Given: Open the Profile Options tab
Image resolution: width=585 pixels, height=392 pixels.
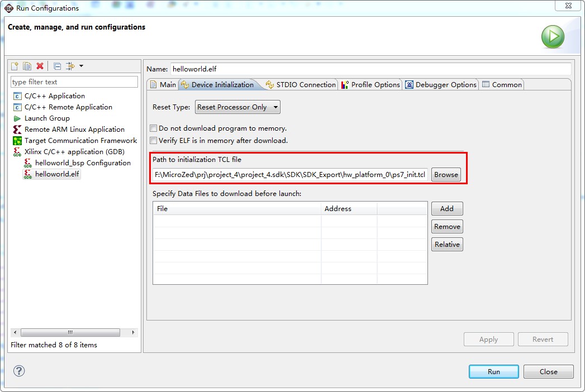Looking at the screenshot, I should [x=370, y=85].
